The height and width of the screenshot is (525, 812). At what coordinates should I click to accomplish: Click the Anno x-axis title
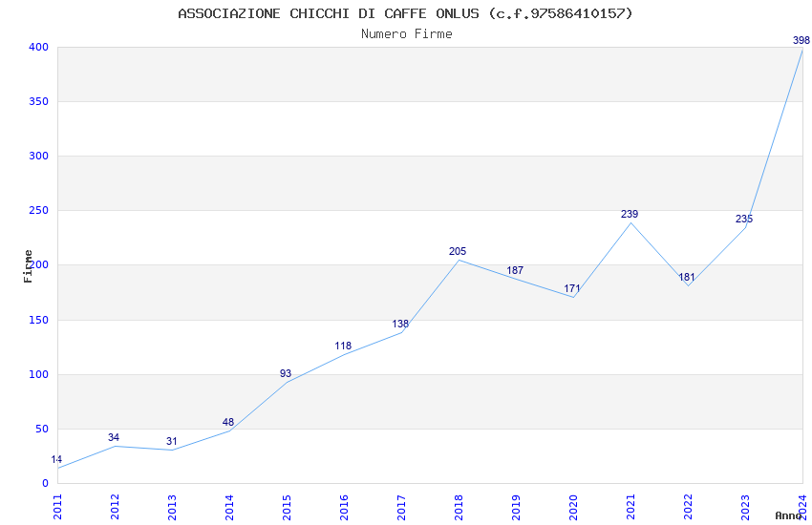(x=788, y=515)
